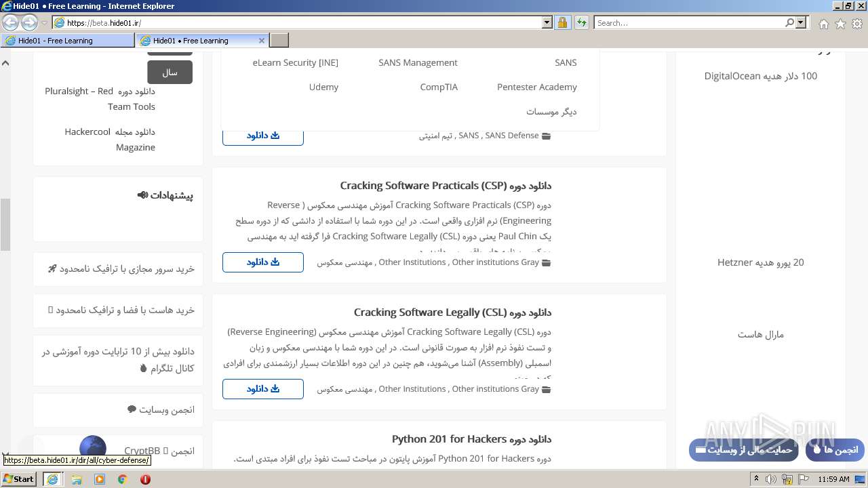
Task: Switch to first Hide01 - Free Learning tab
Action: 68,41
